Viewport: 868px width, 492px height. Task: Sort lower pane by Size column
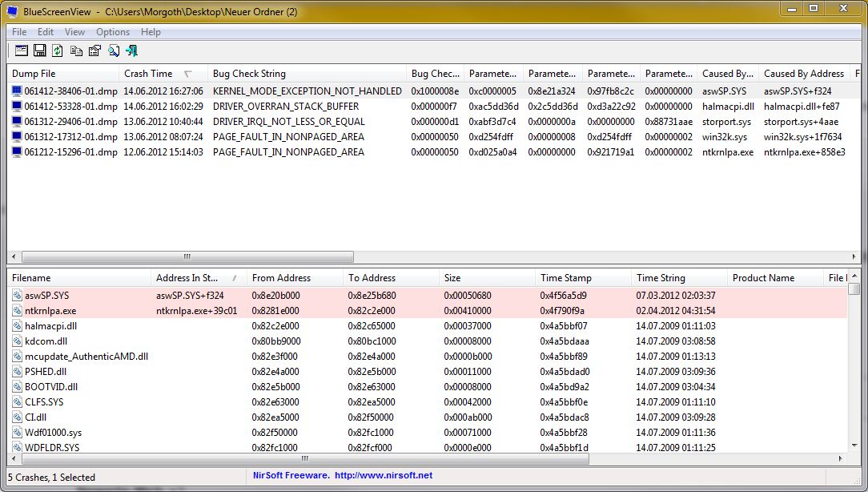tap(487, 278)
